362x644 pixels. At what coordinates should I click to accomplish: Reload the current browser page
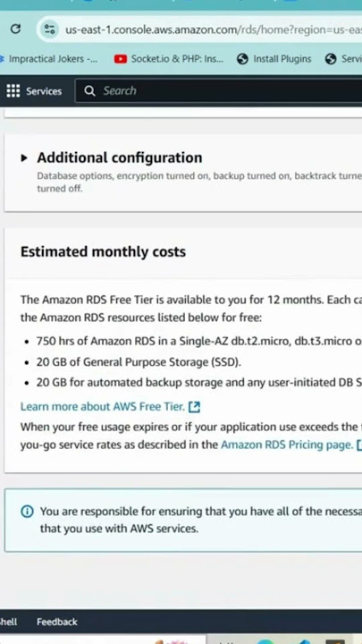[15, 30]
